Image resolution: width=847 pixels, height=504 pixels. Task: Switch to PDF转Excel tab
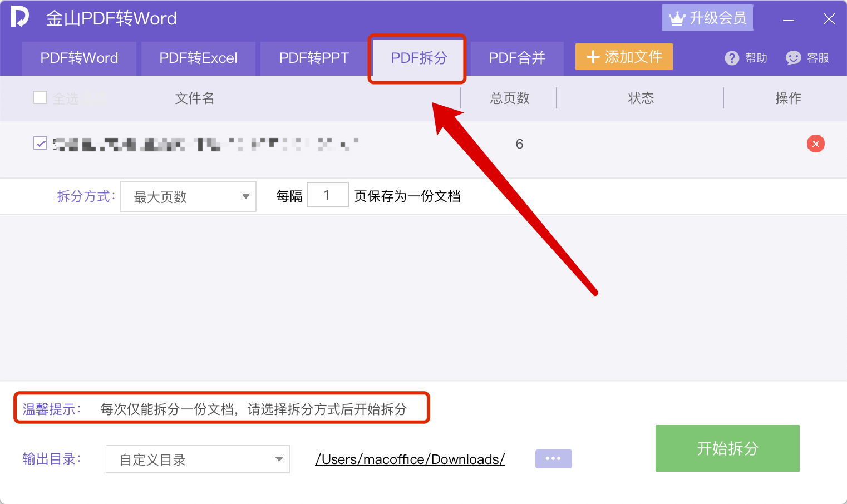click(x=198, y=58)
